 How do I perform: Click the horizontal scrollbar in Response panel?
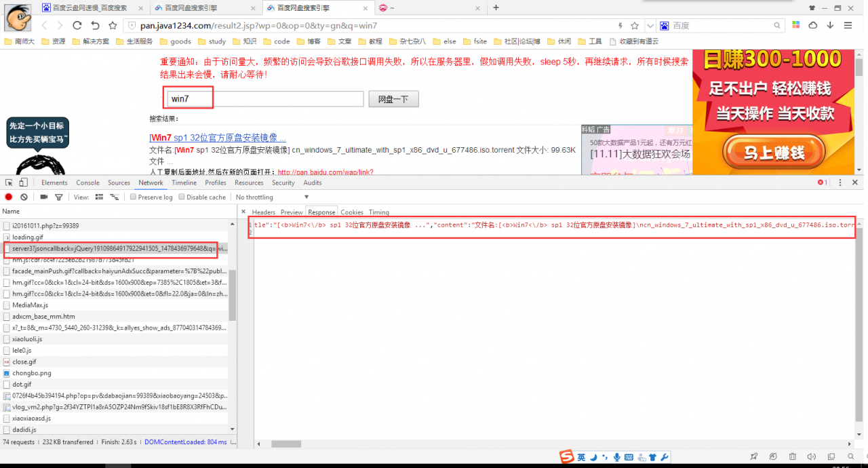(x=286, y=444)
